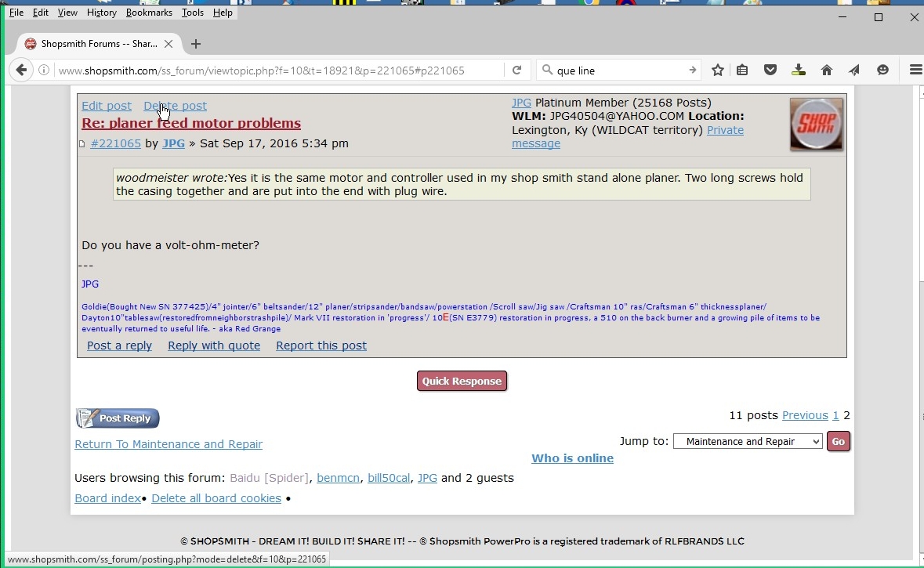Go back with the browser back arrow

pyautogui.click(x=20, y=70)
